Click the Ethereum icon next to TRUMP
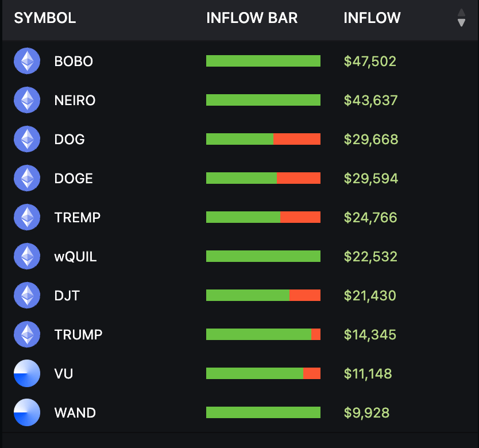Image resolution: width=479 pixels, height=448 pixels. pyautogui.click(x=27, y=334)
